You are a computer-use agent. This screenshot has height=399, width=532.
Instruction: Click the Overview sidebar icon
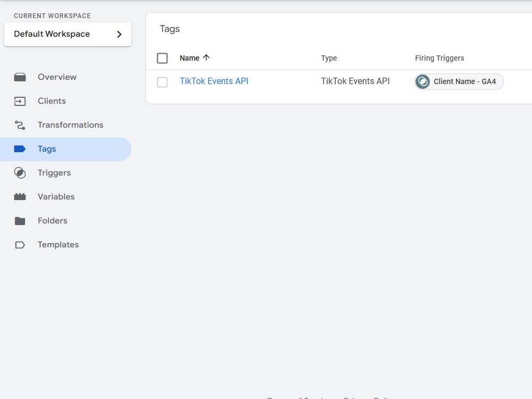[x=20, y=77]
